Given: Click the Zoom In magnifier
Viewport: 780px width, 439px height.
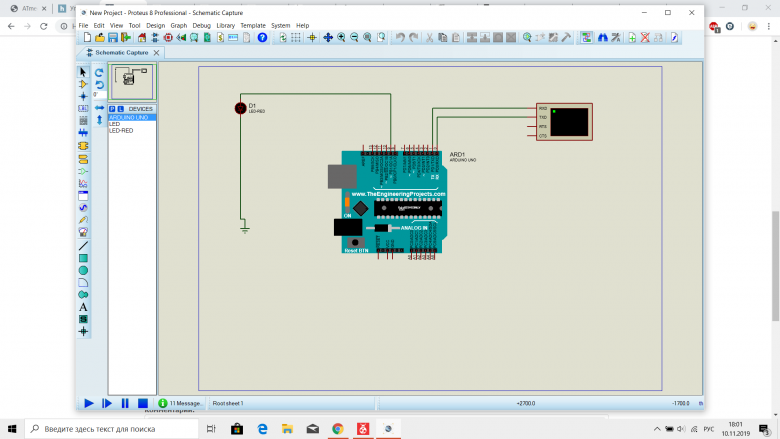Looking at the screenshot, I should [341, 38].
